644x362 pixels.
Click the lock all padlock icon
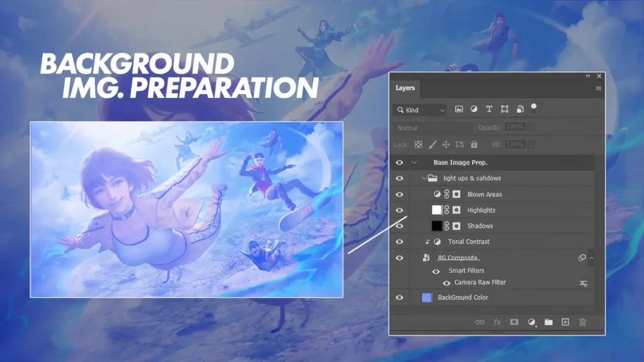point(474,145)
